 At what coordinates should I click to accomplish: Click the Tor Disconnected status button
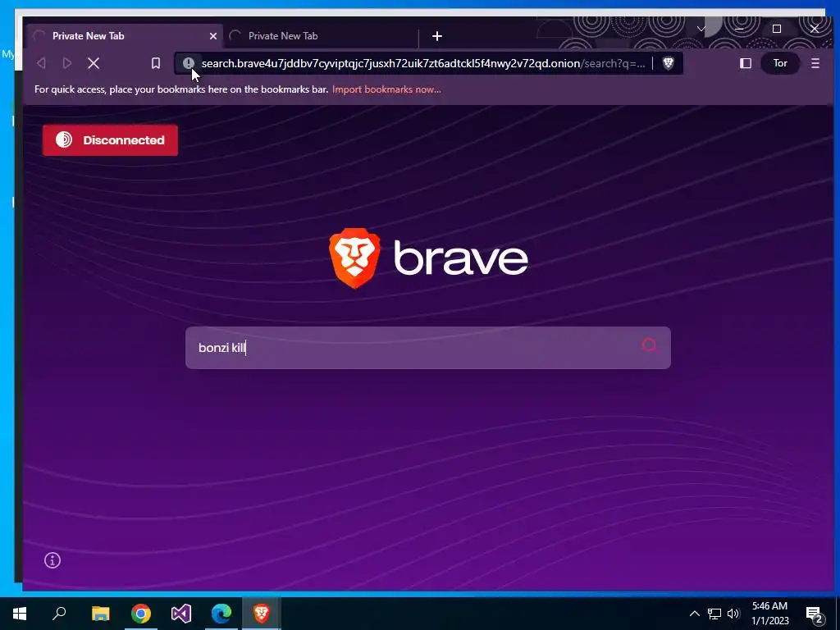(x=111, y=140)
